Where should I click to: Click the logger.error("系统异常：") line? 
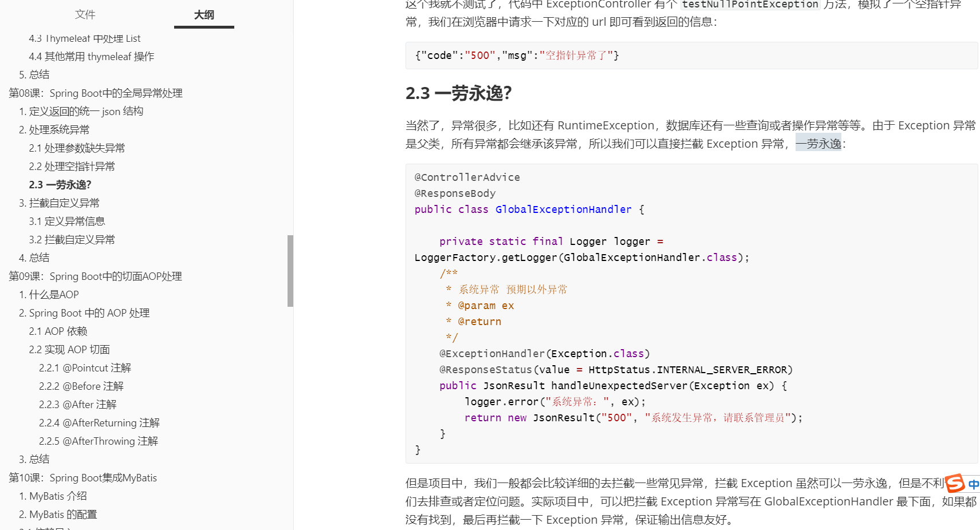[555, 402]
